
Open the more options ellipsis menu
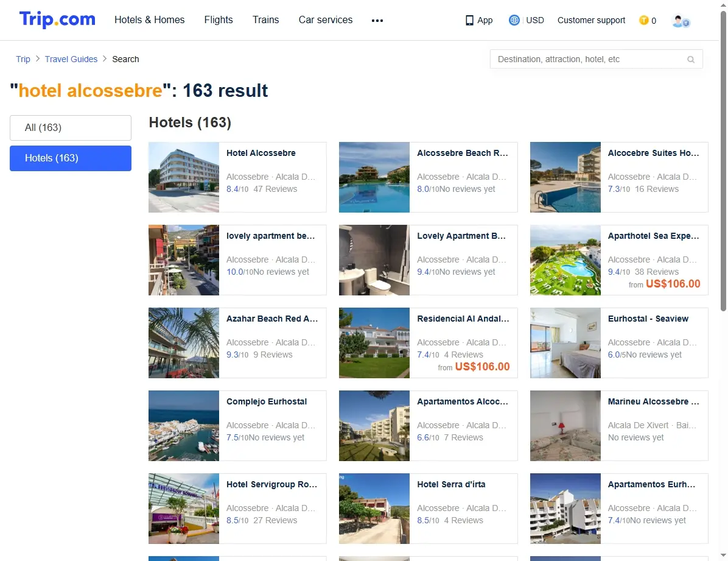377,21
